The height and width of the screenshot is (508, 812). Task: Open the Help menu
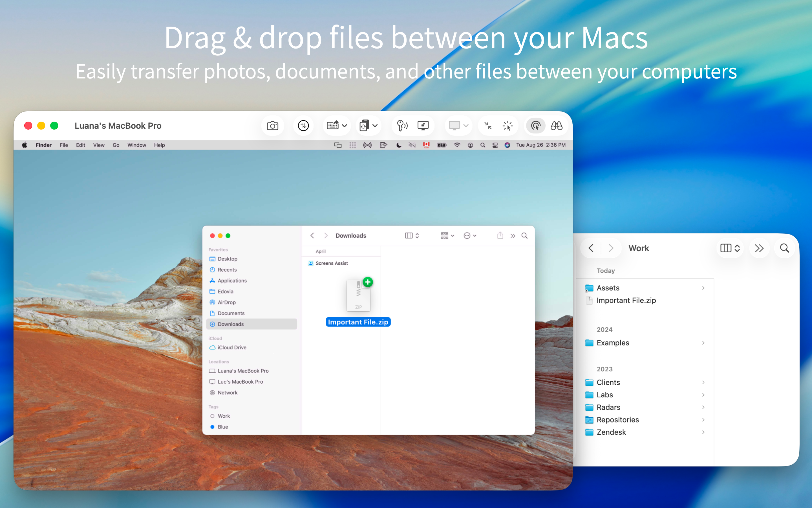click(159, 145)
